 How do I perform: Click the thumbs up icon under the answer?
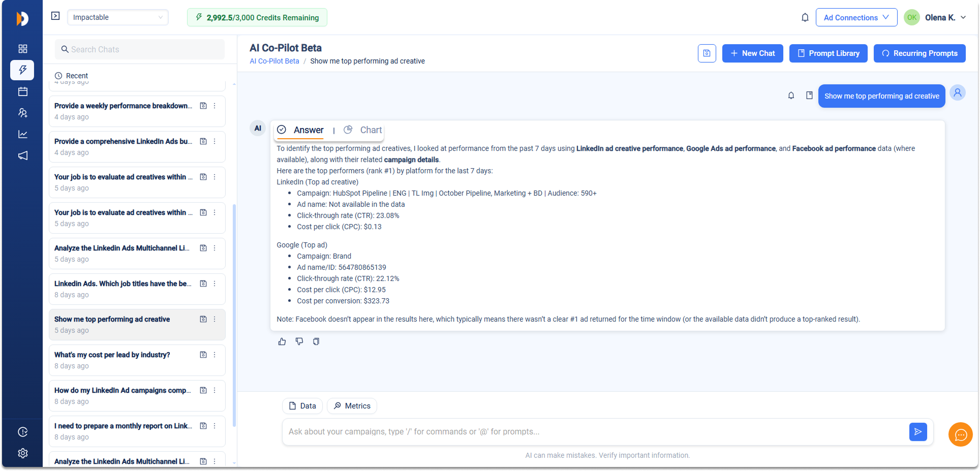click(282, 341)
